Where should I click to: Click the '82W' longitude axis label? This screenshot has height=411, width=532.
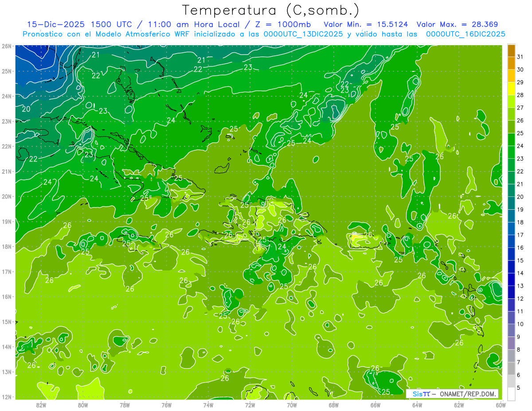click(x=41, y=405)
